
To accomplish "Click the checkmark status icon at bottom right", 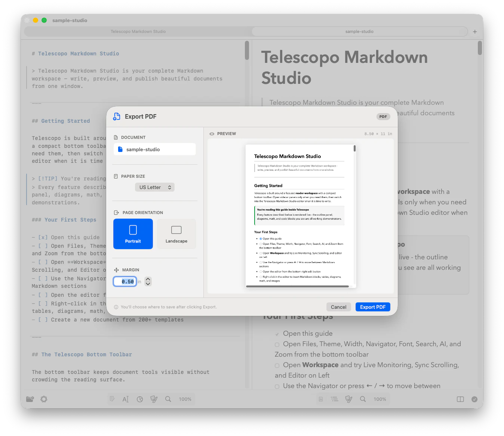I will point(474,399).
